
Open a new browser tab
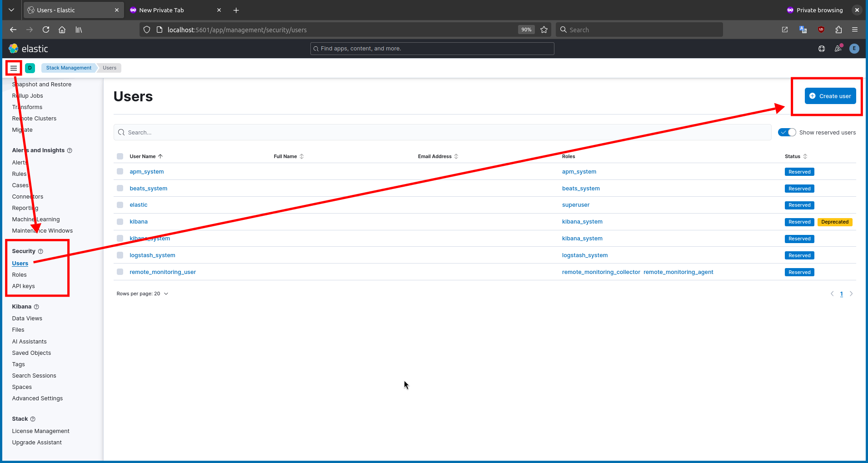236,10
